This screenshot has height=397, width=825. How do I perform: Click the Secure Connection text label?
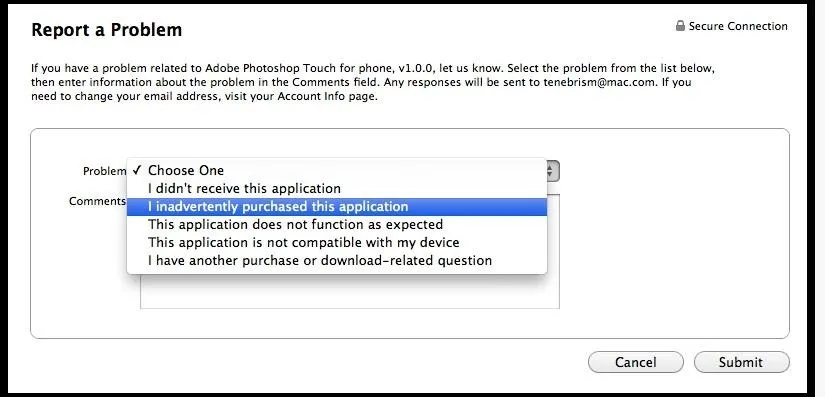(x=738, y=26)
